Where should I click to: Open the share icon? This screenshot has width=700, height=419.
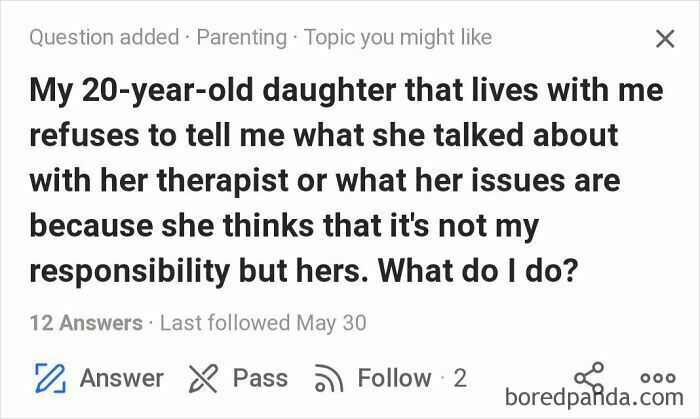tap(589, 378)
